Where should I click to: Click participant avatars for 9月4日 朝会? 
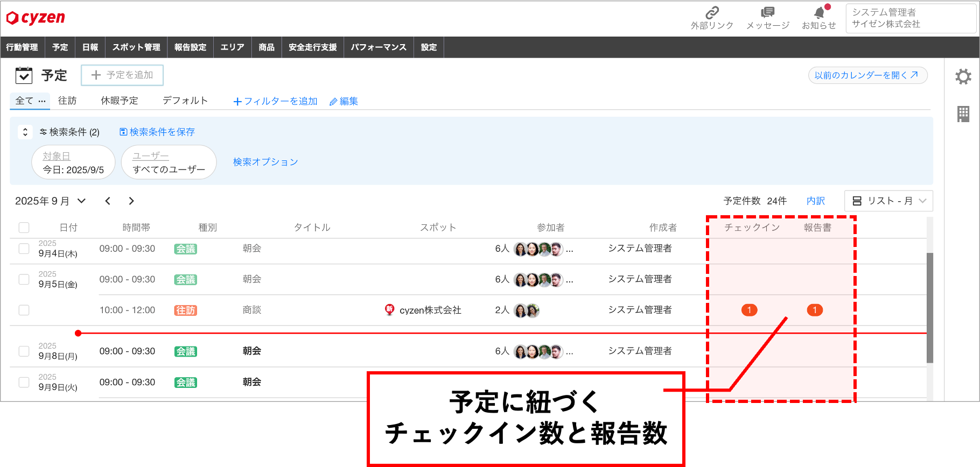(538, 249)
